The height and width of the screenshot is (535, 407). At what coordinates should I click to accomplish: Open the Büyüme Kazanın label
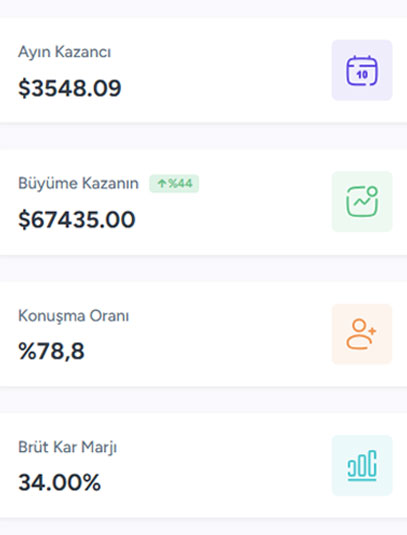[78, 184]
